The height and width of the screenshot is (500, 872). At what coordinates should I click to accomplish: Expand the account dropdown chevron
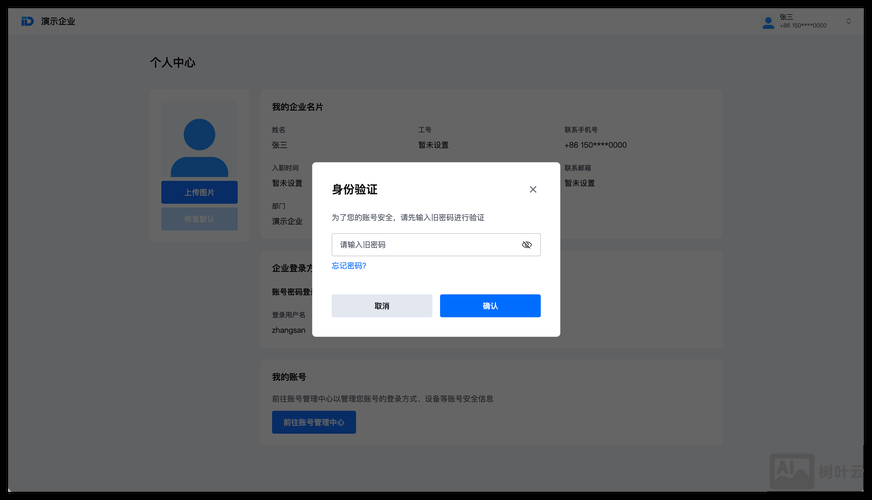tap(848, 21)
